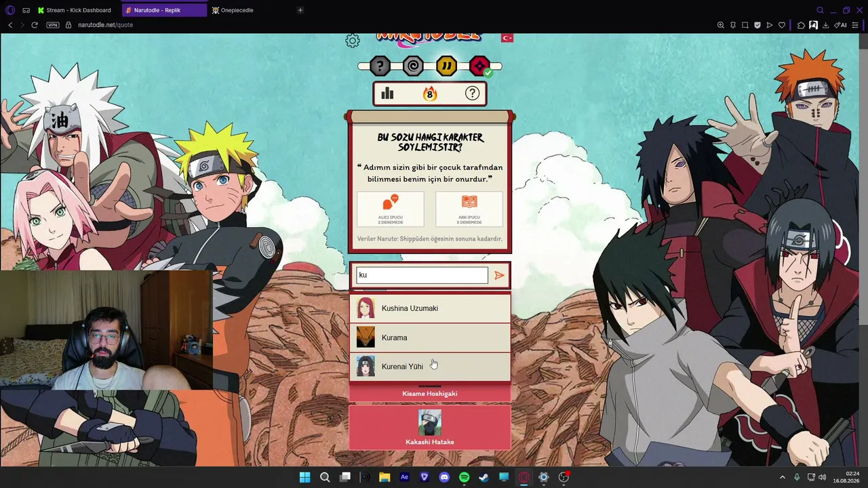Go back to the previous page
The height and width of the screenshot is (488, 868).
pos(10,25)
